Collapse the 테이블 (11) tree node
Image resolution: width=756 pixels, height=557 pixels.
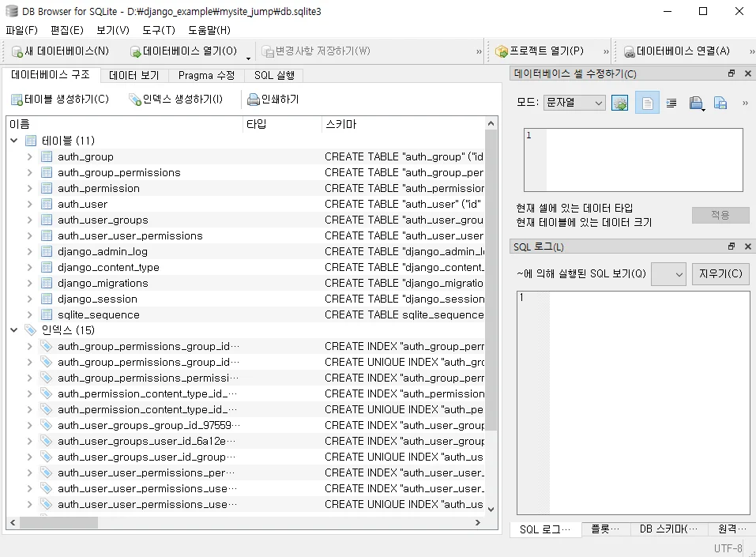click(x=14, y=141)
